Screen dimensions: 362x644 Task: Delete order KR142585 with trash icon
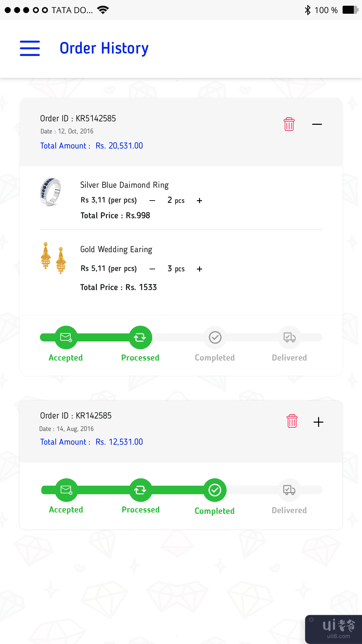292,421
